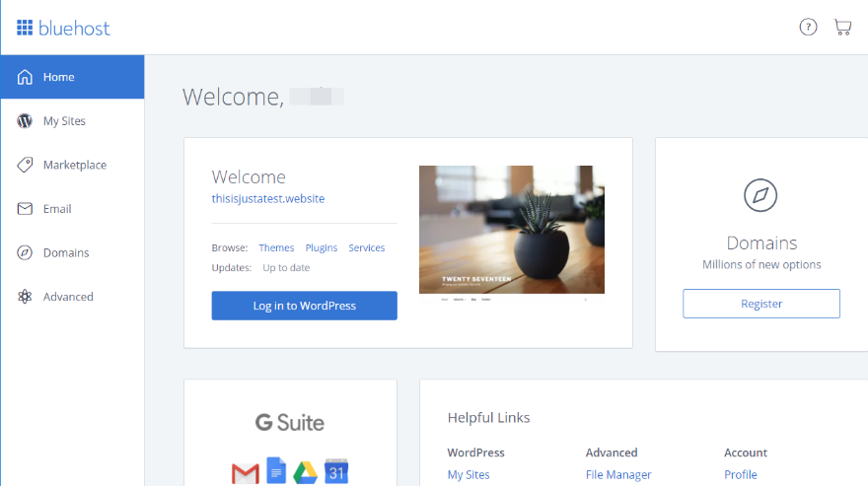Click the WordPress column heading in Helpful Links
868x486 pixels.
pos(475,452)
